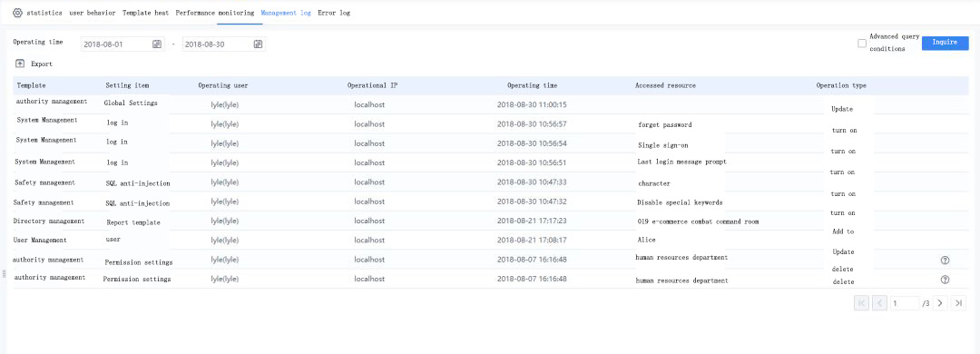
Task: Click the 019 e-commerce combat command room cell
Action: (699, 221)
